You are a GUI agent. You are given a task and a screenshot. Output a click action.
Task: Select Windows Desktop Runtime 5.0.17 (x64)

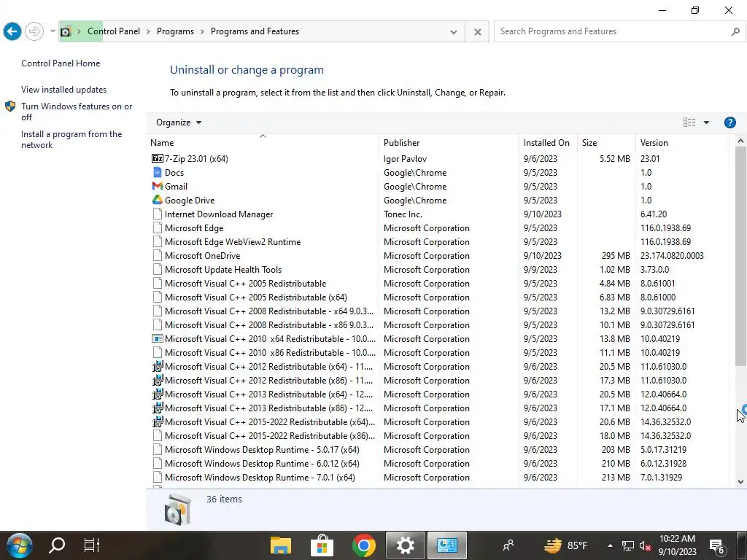[262, 449]
